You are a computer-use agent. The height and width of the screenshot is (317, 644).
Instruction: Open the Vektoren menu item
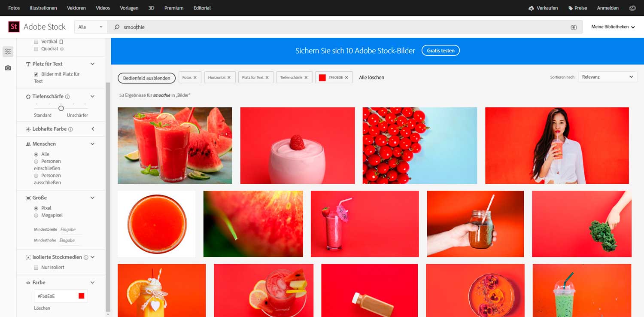pyautogui.click(x=76, y=8)
